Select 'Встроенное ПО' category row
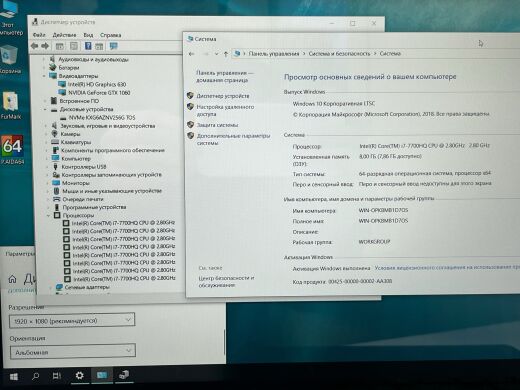 [79, 101]
